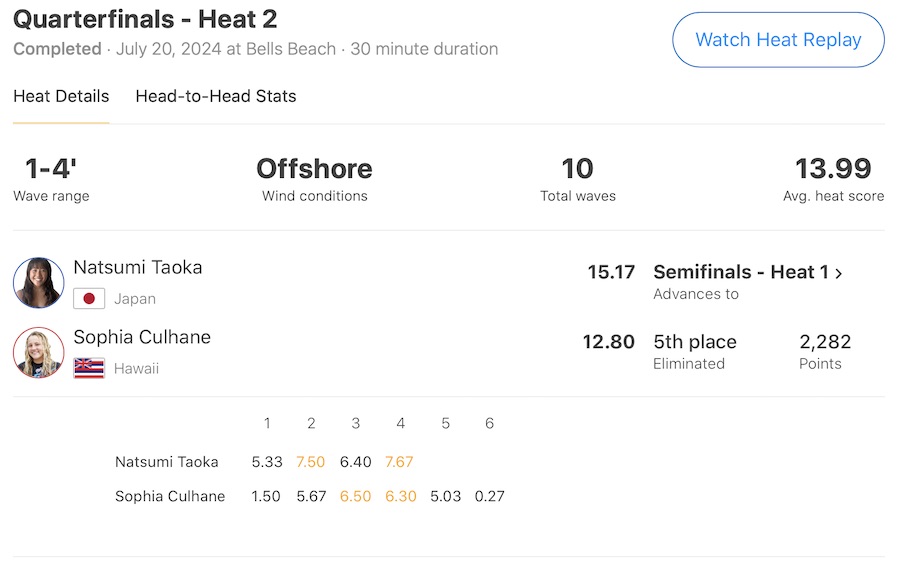The height and width of the screenshot is (569, 900).
Task: Click Culhane's 12.80 heat total
Action: coord(608,342)
